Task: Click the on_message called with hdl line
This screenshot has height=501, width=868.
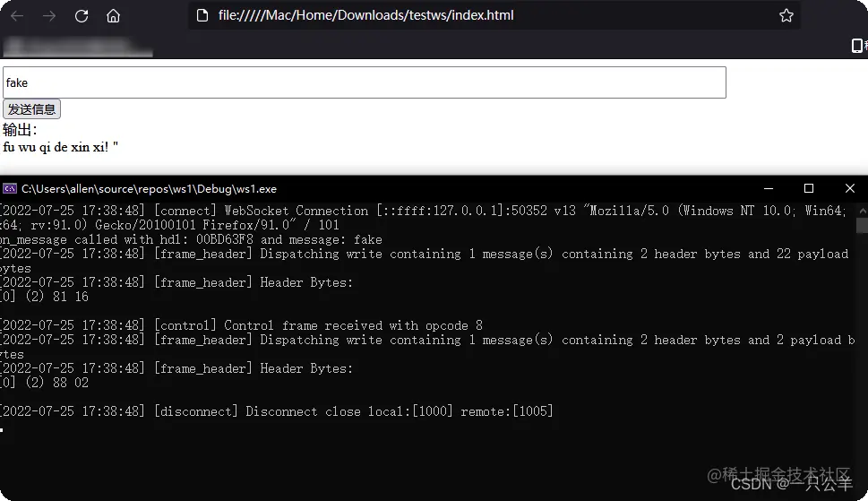Action: (191, 239)
